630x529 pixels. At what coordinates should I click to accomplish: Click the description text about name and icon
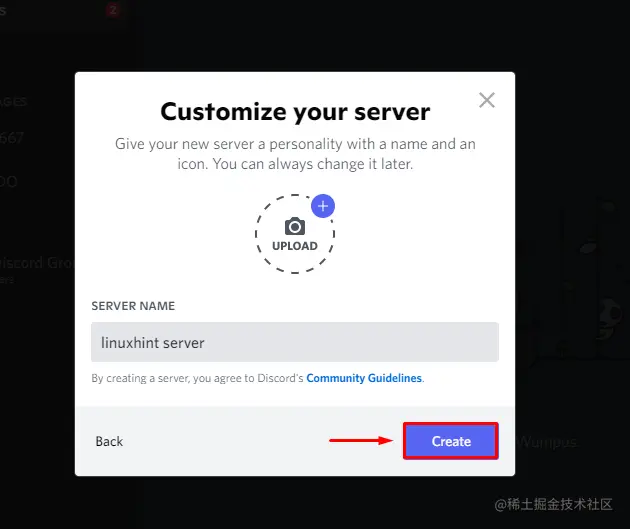click(295, 154)
